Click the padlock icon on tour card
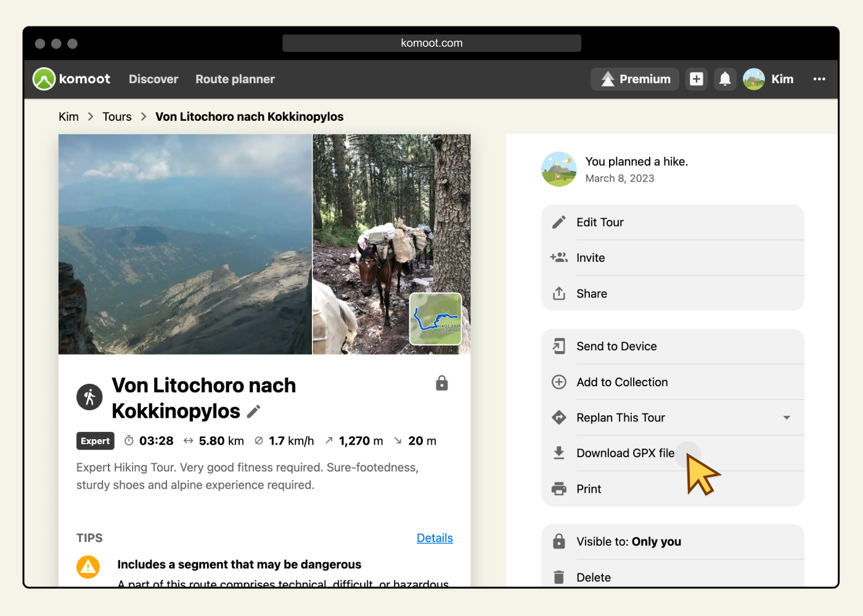Image resolution: width=863 pixels, height=616 pixels. (441, 383)
